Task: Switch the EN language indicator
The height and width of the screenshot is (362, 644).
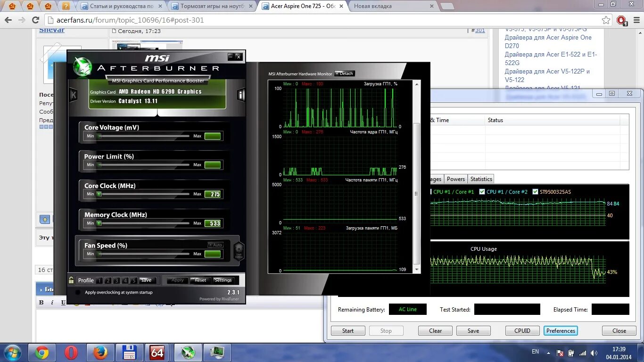Action: (x=535, y=352)
